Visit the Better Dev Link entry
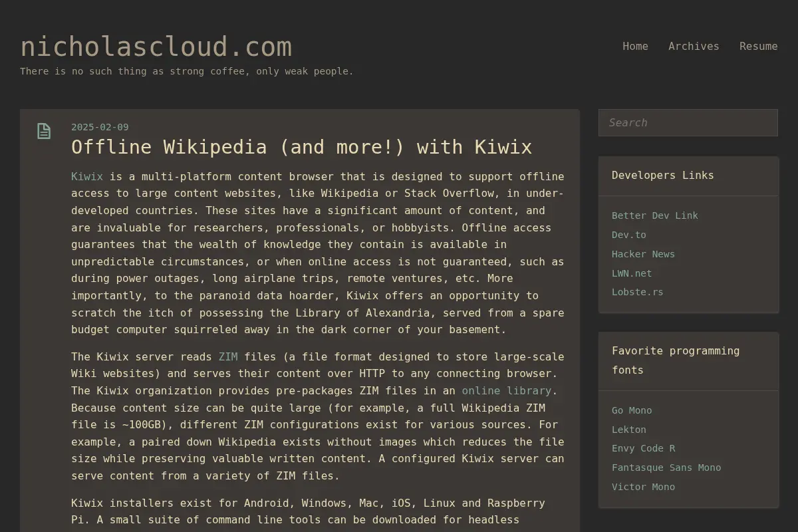The image size is (798, 532). (x=655, y=215)
